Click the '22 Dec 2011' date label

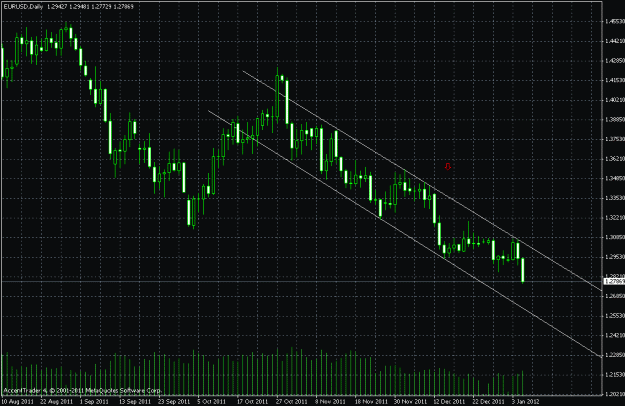pyautogui.click(x=488, y=401)
